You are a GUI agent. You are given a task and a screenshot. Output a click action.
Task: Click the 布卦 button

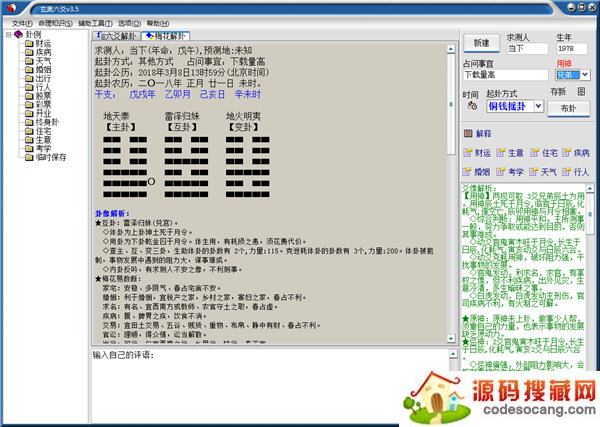click(x=568, y=108)
